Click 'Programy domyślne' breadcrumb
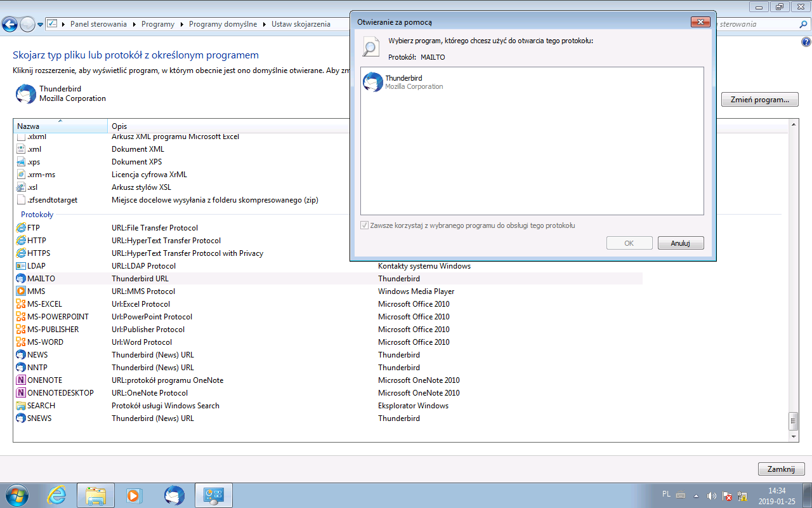 click(x=223, y=24)
